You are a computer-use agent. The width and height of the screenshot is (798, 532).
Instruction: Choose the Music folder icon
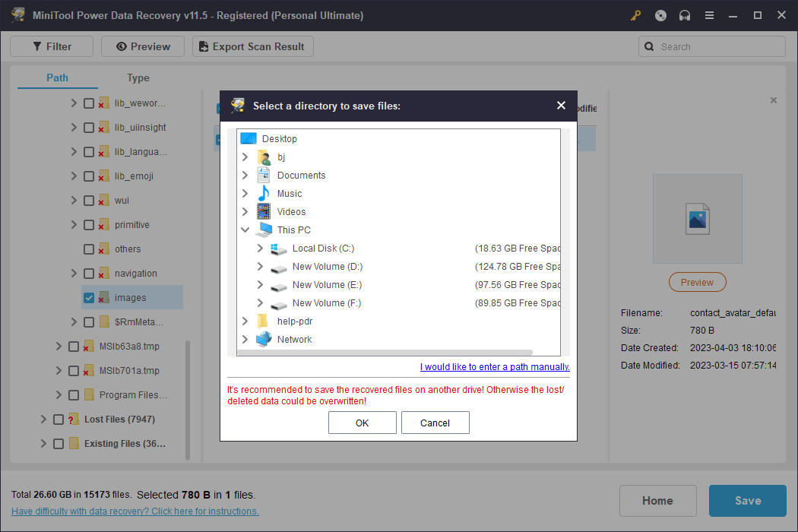264,194
